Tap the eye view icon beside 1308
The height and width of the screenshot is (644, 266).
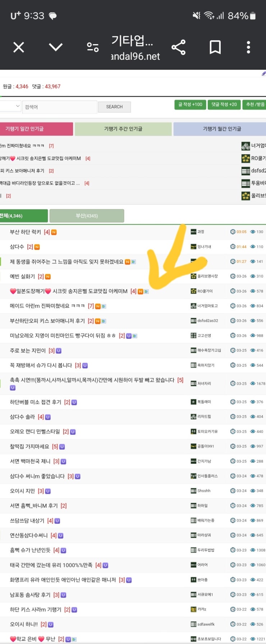coord(253,550)
